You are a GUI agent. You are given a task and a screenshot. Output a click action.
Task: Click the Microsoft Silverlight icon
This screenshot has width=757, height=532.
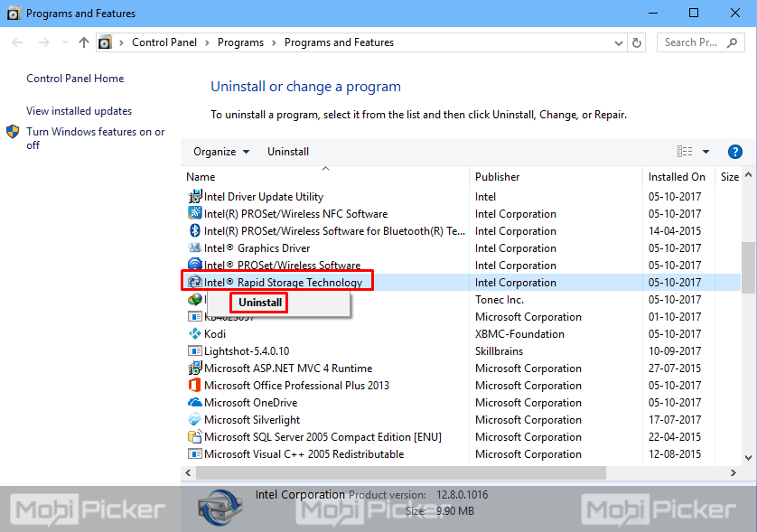click(194, 419)
